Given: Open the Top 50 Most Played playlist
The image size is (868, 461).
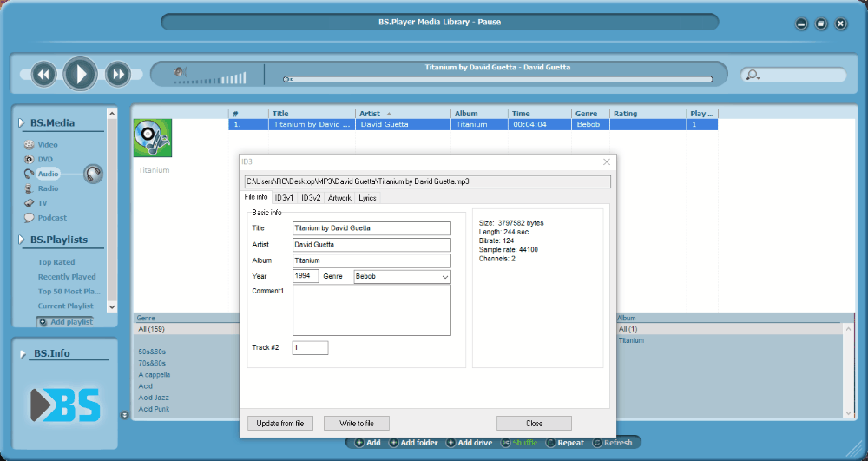Looking at the screenshot, I should [x=69, y=291].
